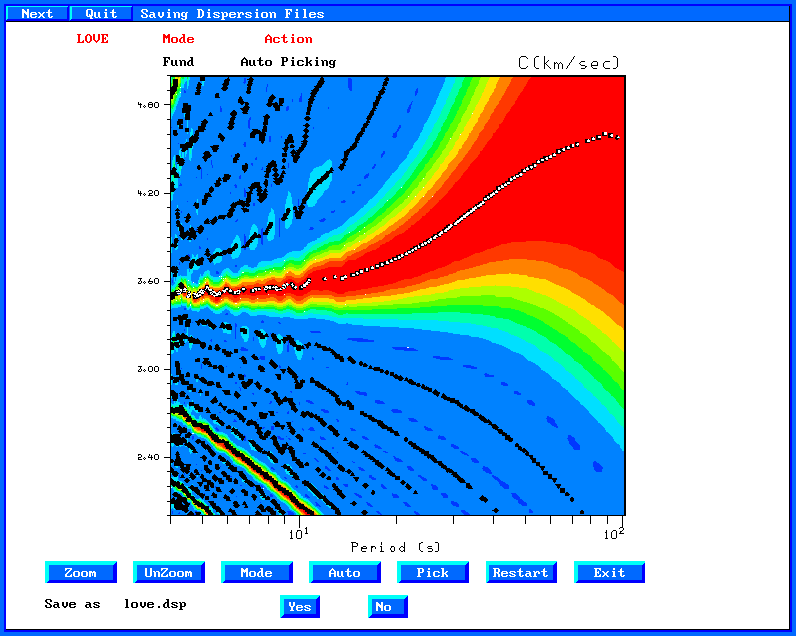The image size is (796, 636).
Task: Click the red Mode header label
Action: (x=178, y=39)
